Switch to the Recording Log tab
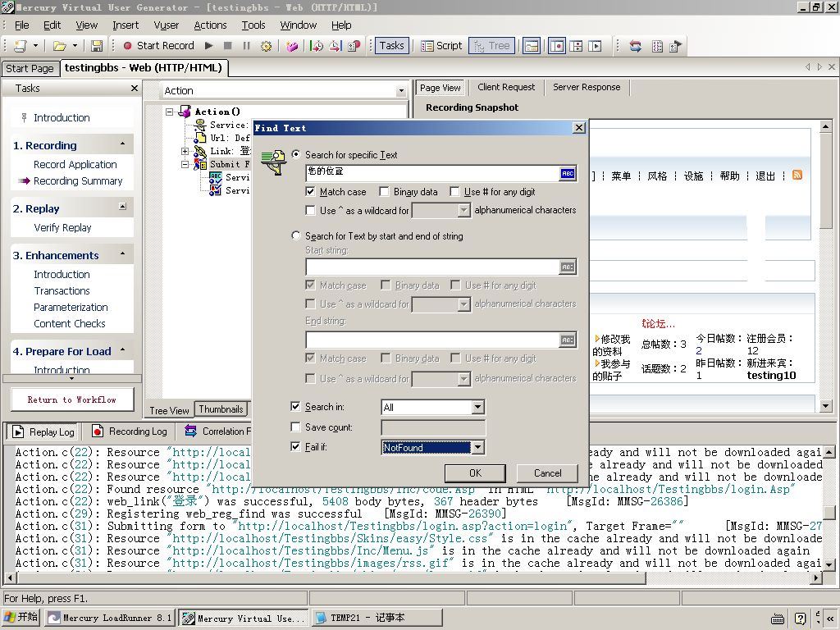The image size is (840, 630). [130, 431]
